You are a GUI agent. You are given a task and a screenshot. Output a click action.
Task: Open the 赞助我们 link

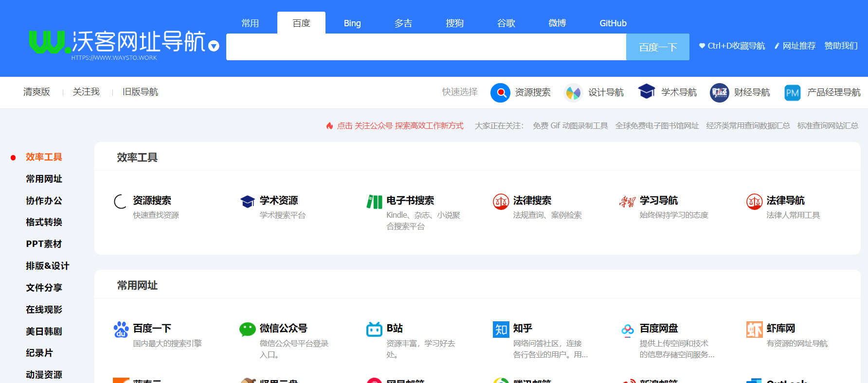pyautogui.click(x=841, y=46)
